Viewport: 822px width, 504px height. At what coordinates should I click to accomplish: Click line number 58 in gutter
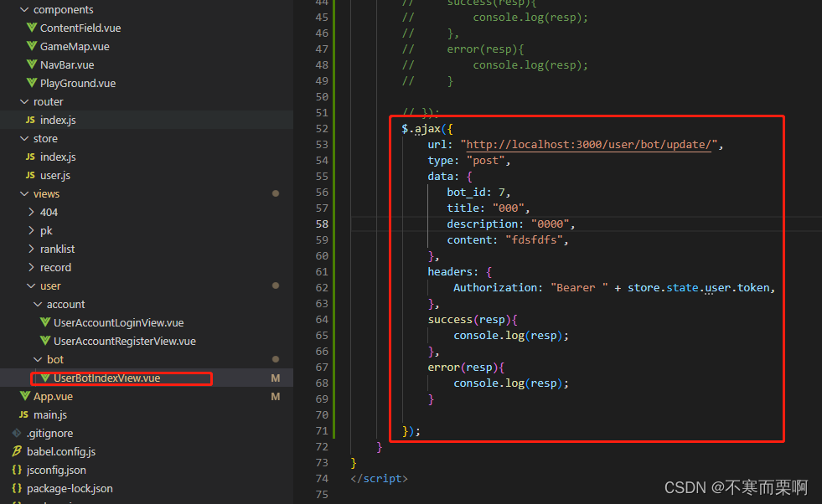point(322,224)
